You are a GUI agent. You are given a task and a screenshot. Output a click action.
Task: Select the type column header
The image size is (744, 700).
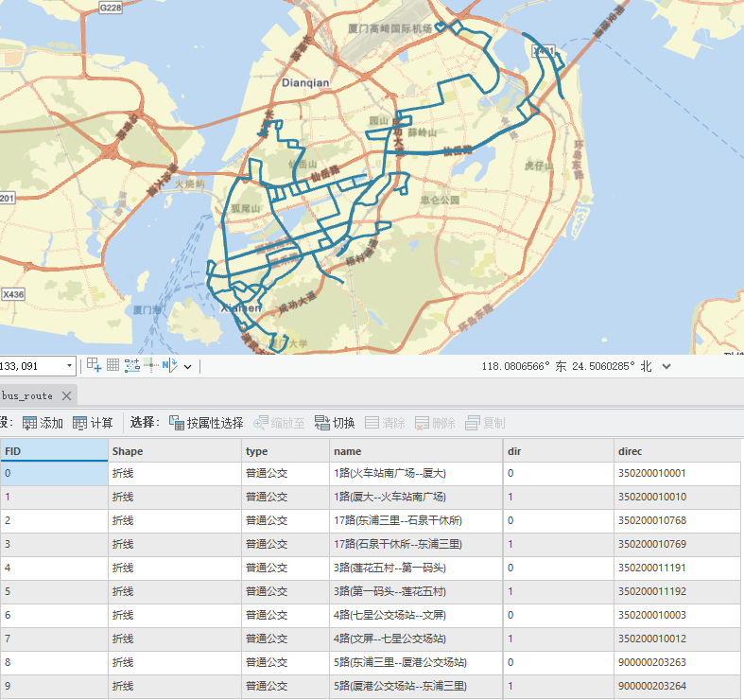[x=285, y=450]
